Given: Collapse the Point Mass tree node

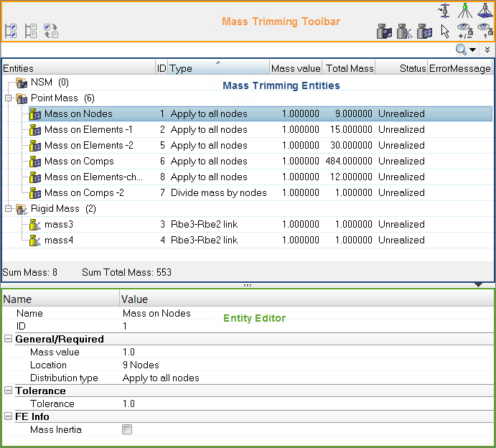Looking at the screenshot, I should 8,98.
